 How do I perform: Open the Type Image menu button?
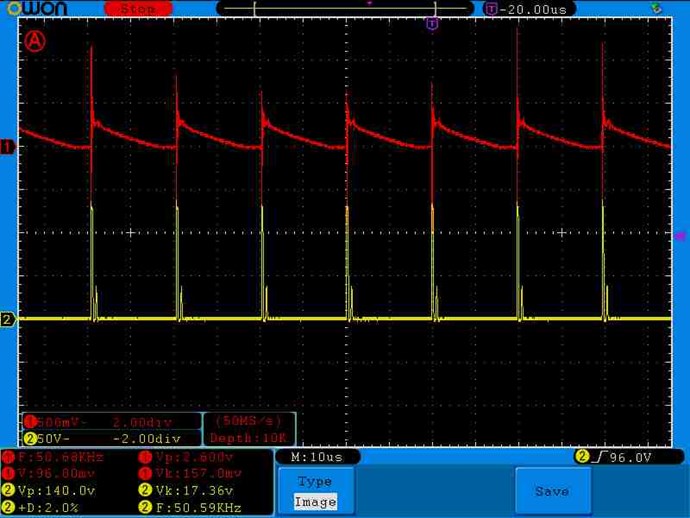[316, 491]
